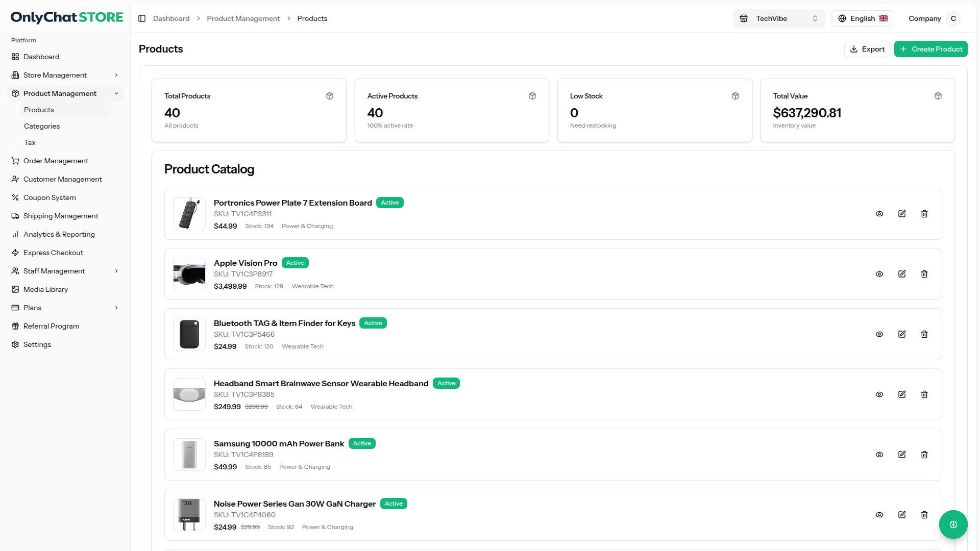View the Portronics Power Plate 7 product

pos(879,214)
